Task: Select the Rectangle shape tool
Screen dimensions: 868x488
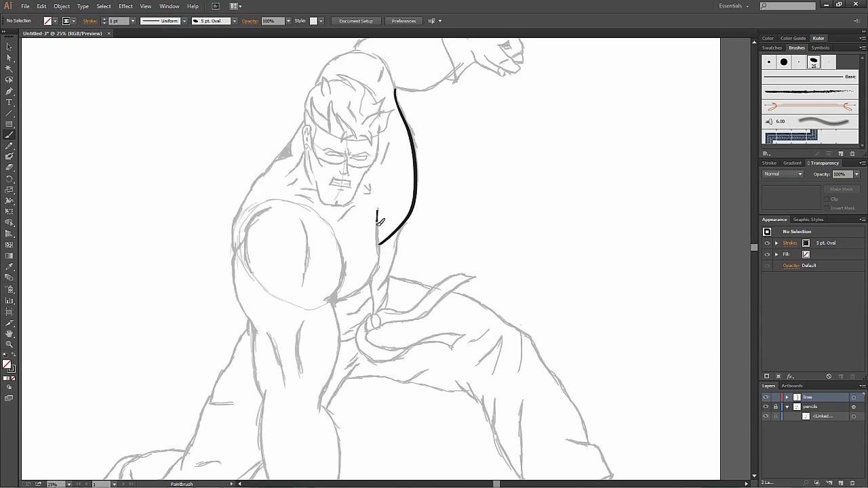Action: coord(9,124)
